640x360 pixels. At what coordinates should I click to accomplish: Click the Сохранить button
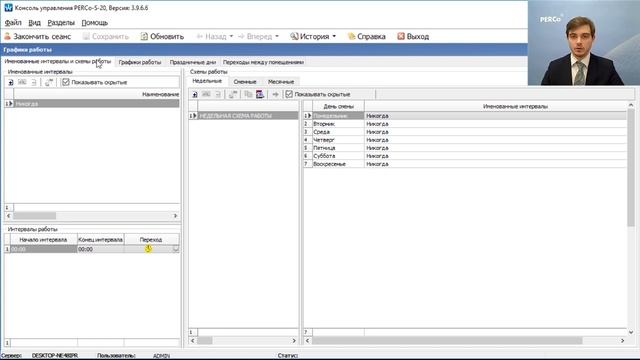pyautogui.click(x=106, y=36)
